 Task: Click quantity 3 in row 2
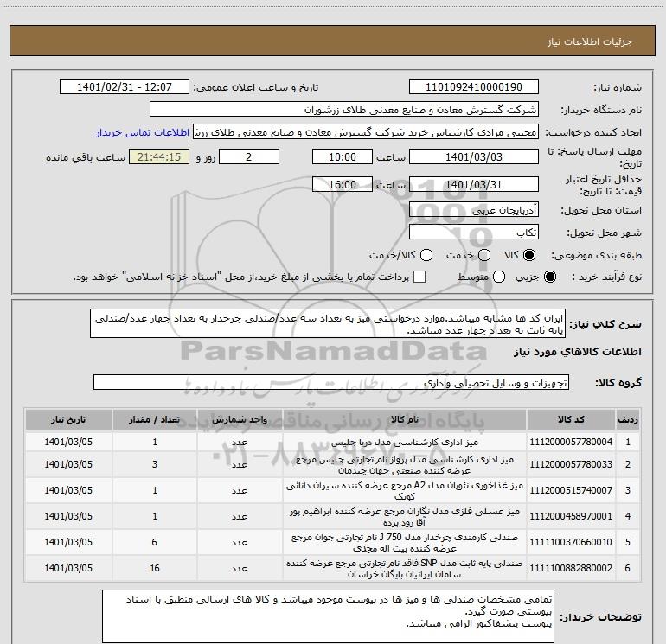pos(155,464)
